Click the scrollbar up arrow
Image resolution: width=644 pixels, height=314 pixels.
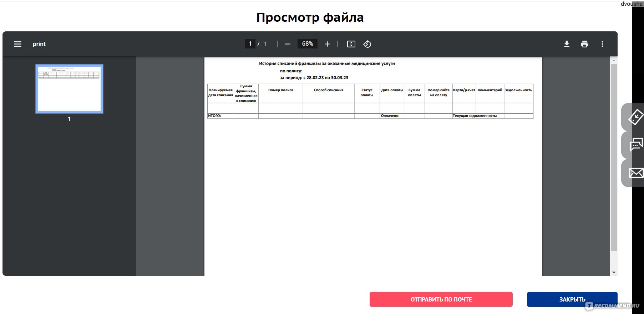(614, 61)
